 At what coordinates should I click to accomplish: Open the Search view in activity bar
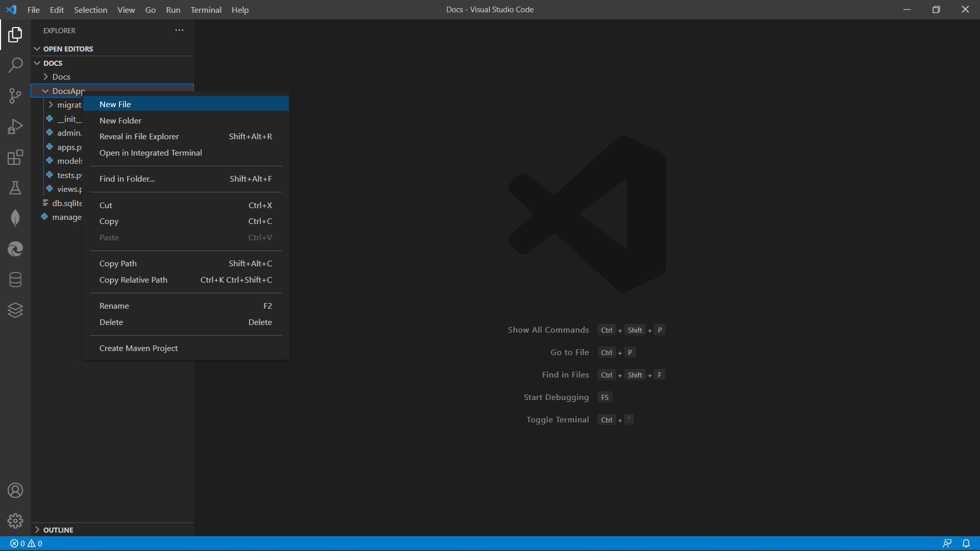click(x=15, y=65)
